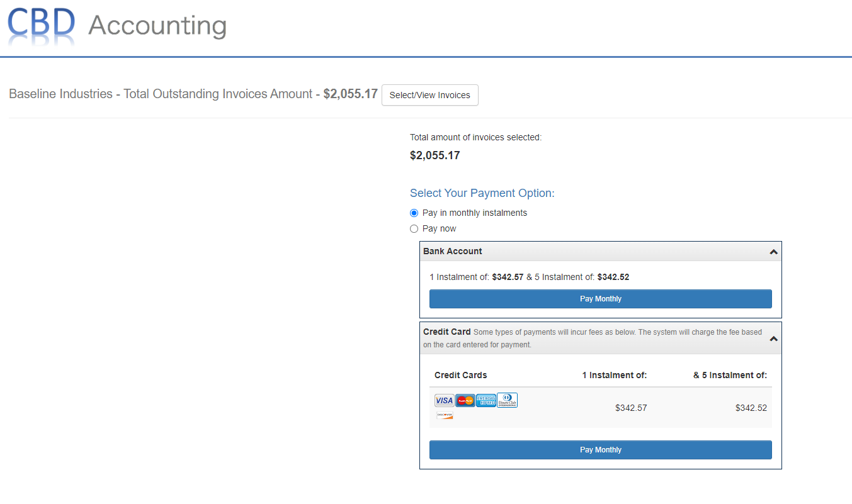Collapse the Credit Card section

click(773, 338)
